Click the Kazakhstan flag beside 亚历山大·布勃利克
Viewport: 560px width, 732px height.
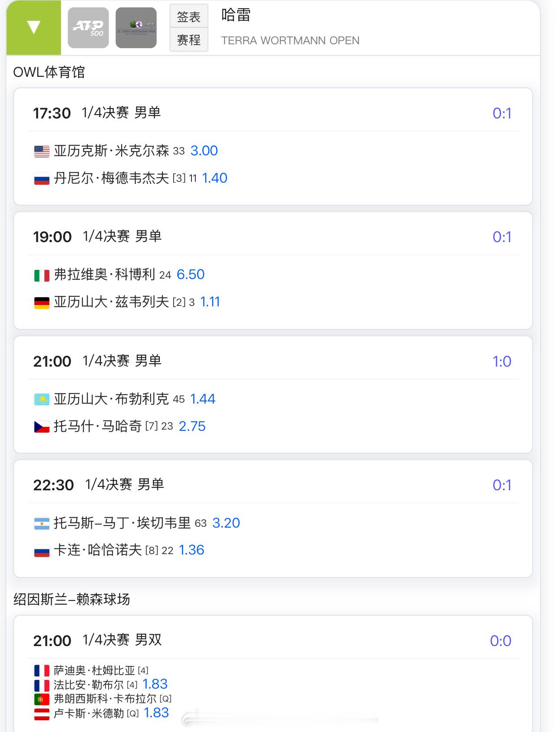42,400
